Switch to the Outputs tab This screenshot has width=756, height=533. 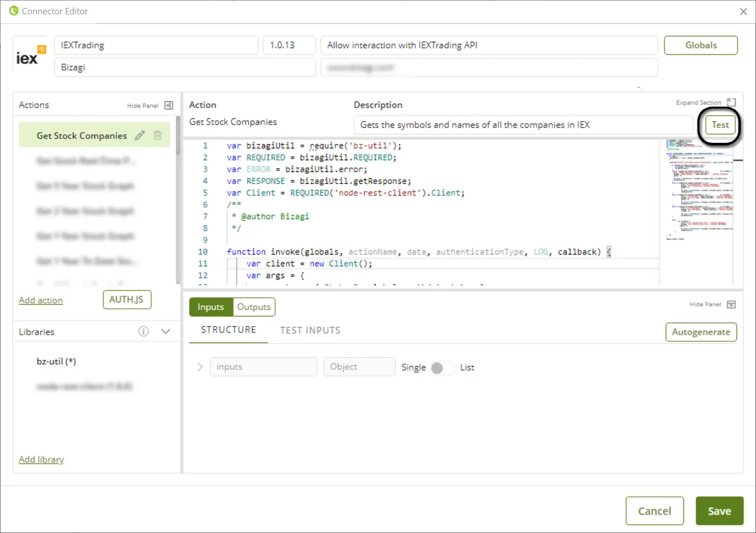[x=254, y=307]
